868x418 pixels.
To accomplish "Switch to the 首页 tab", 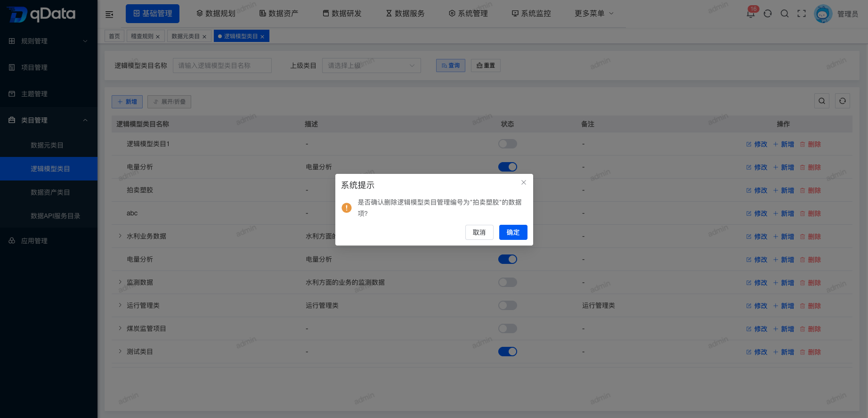I will pos(114,36).
